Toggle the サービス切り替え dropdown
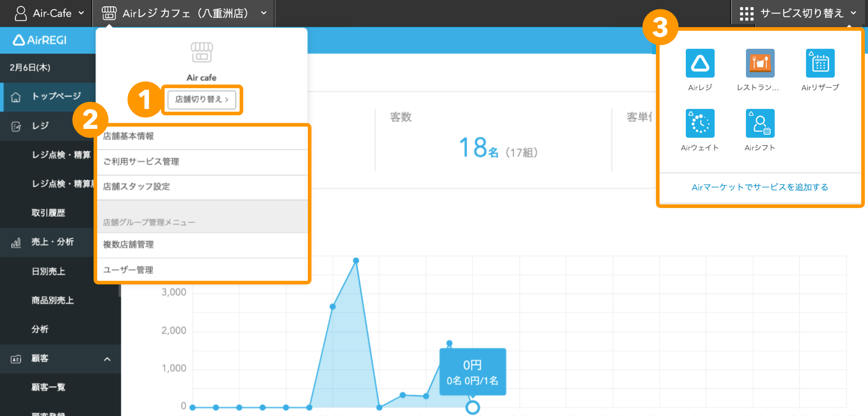 (x=854, y=13)
